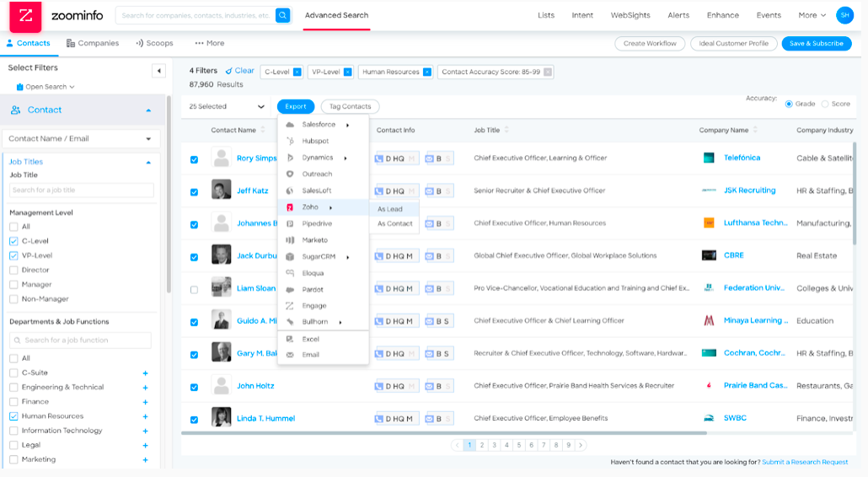Select the Score accuracy radio button

[x=825, y=104]
